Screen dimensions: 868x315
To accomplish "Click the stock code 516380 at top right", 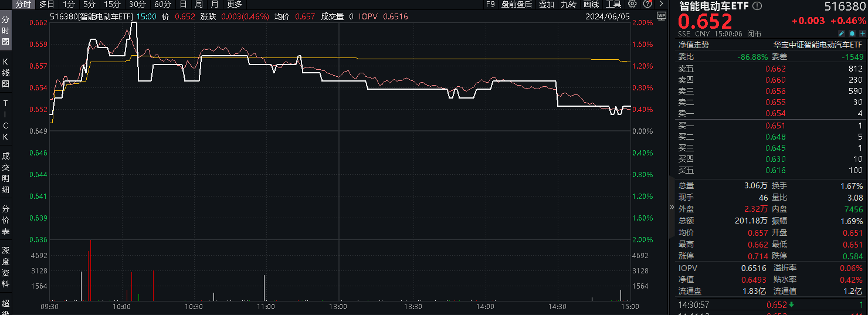I will click(845, 6).
